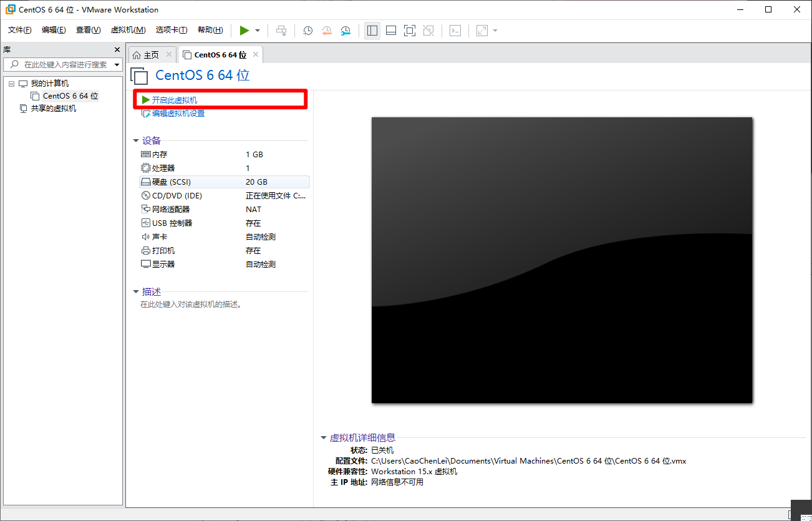Collapse the 虚拟机详细信息 section
Image resolution: width=812 pixels, height=521 pixels.
(324, 438)
